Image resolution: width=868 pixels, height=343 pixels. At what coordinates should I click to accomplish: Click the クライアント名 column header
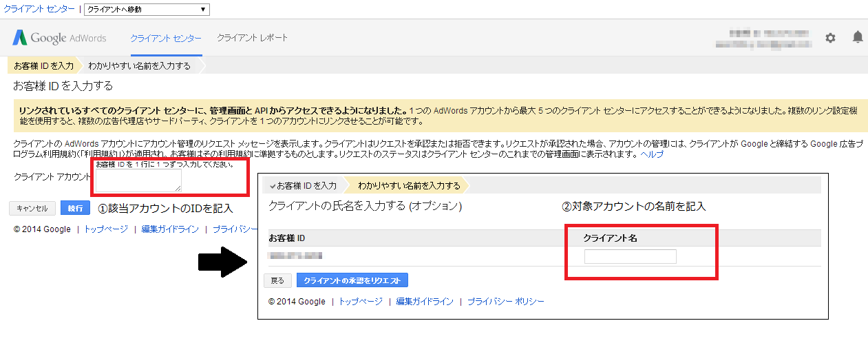click(x=611, y=238)
